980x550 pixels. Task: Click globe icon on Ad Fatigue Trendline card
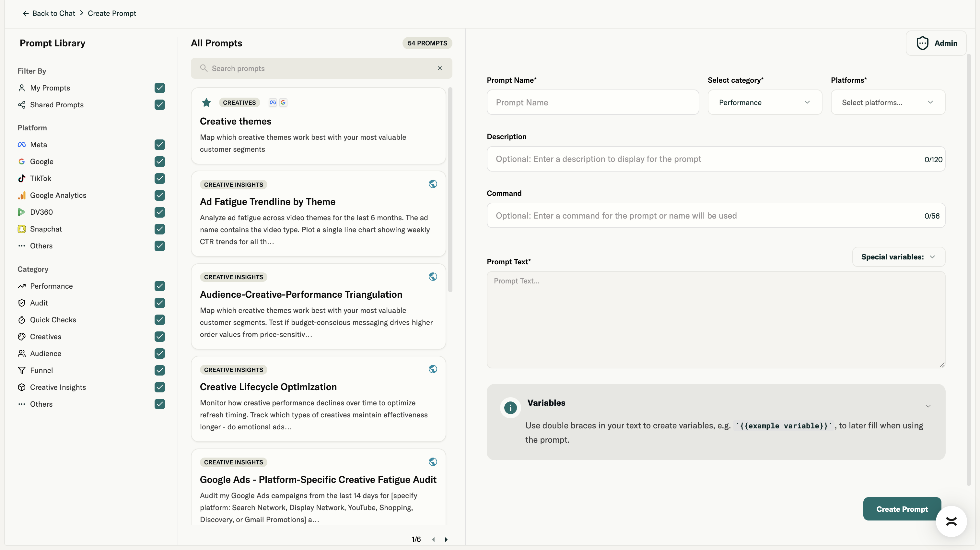(x=433, y=184)
